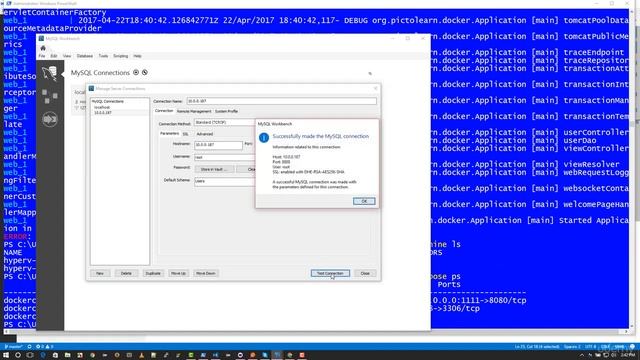640x360 pixels.
Task: Switch to the Advanced sub-tab
Action: (204, 134)
